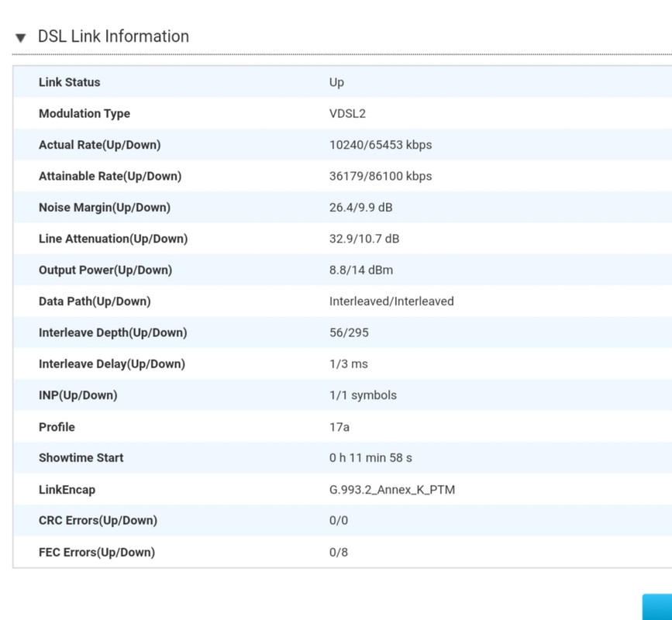Click the 56/295 interleave depth value
The width and height of the screenshot is (672, 620).
(349, 332)
